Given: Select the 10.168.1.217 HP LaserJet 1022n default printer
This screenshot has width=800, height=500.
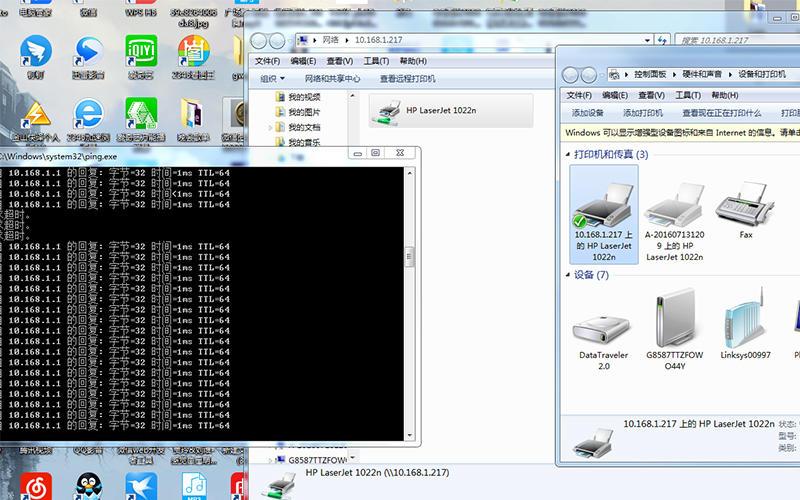Looking at the screenshot, I should coord(604,214).
